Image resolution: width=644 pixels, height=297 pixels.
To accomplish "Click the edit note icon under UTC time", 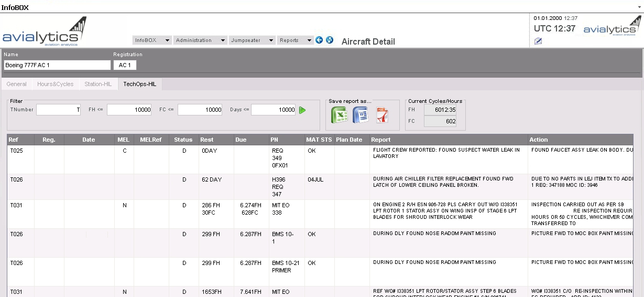I will [x=538, y=41].
